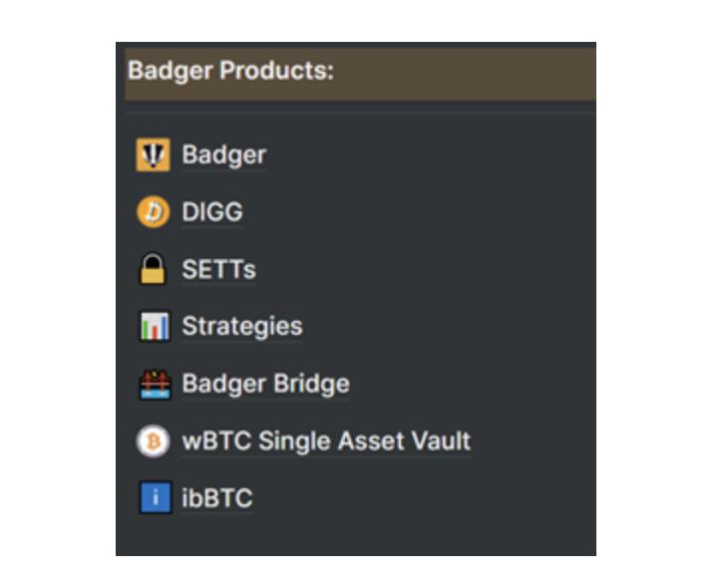The width and height of the screenshot is (728, 580).
Task: Open the Strategies link
Action: tap(241, 327)
